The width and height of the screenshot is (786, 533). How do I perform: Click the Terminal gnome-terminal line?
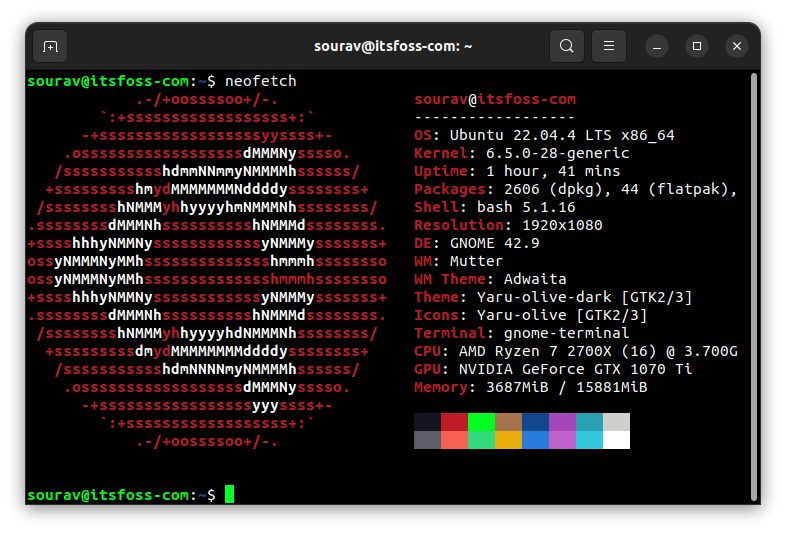(521, 333)
